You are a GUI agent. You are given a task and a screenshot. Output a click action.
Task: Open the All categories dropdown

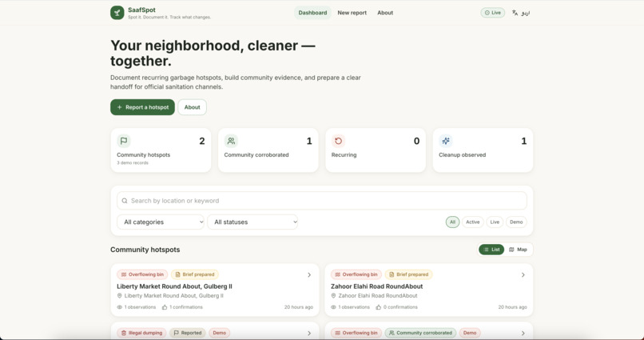click(161, 222)
